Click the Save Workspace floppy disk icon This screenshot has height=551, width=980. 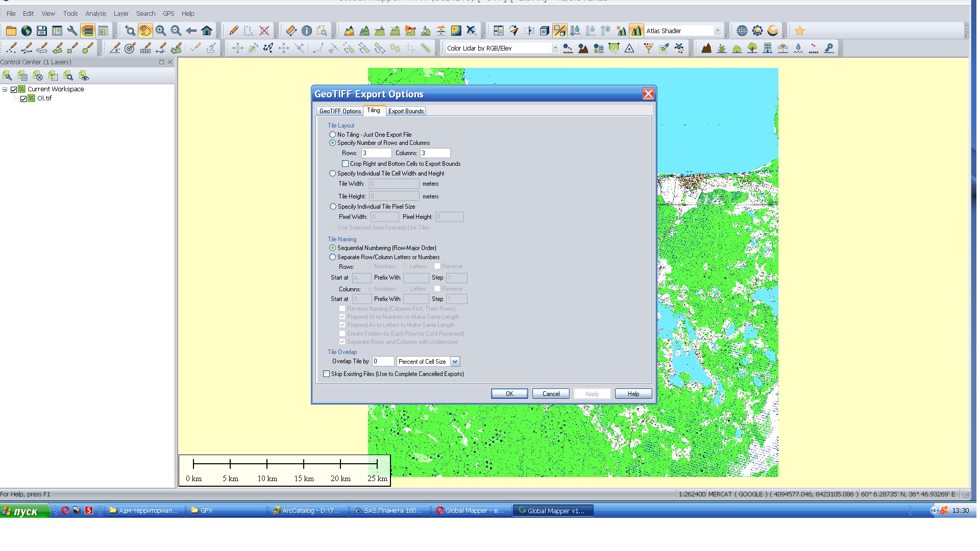(42, 31)
